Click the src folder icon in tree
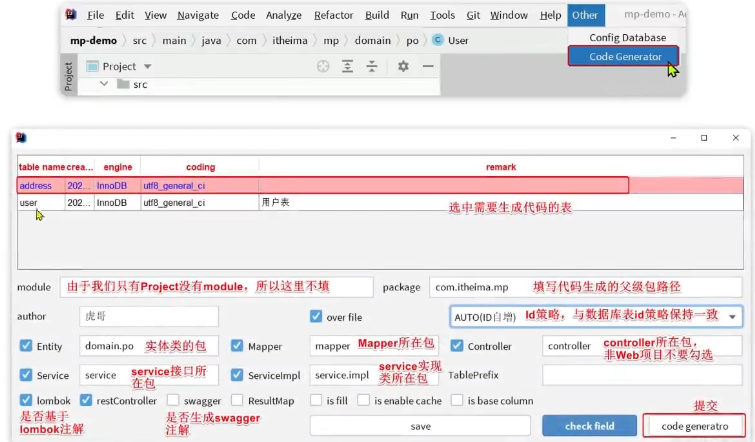The height and width of the screenshot is (442, 755). (124, 85)
